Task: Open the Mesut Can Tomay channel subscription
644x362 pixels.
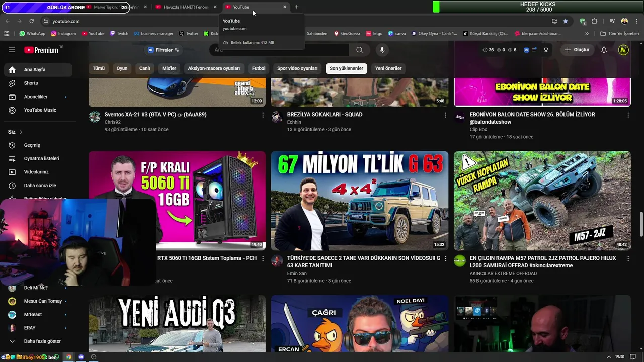Action: 38,301
